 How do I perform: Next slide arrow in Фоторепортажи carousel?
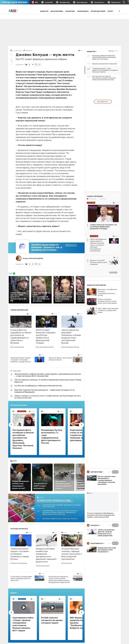click(81, 425)
